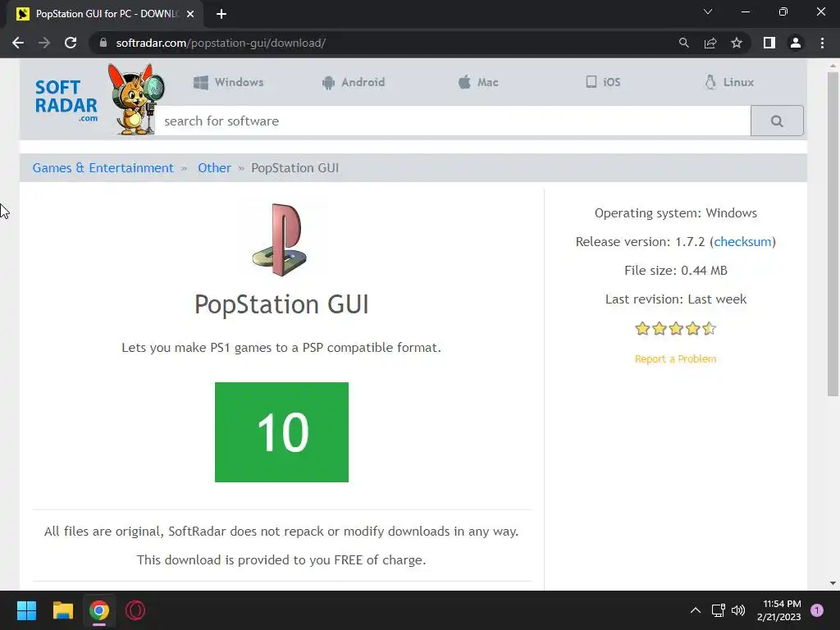Open the zoom magnifier in the address bar
The height and width of the screenshot is (630, 840).
(x=683, y=43)
